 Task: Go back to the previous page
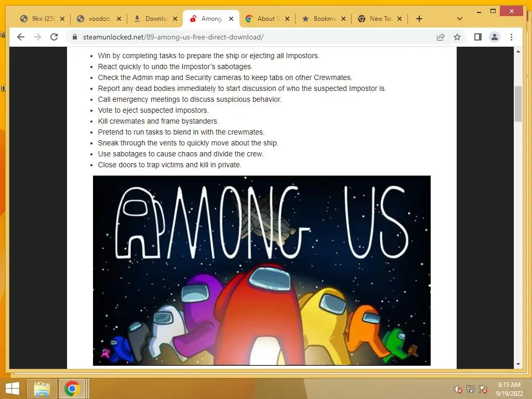21,37
